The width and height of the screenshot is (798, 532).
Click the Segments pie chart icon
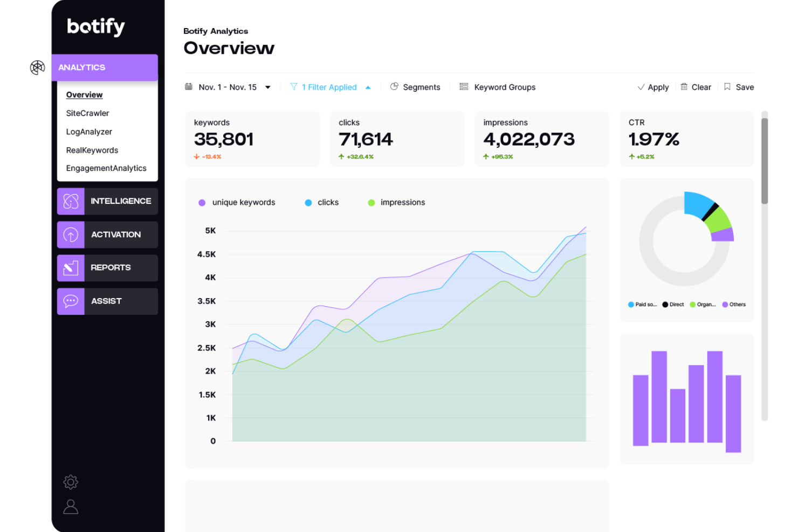[x=394, y=86]
